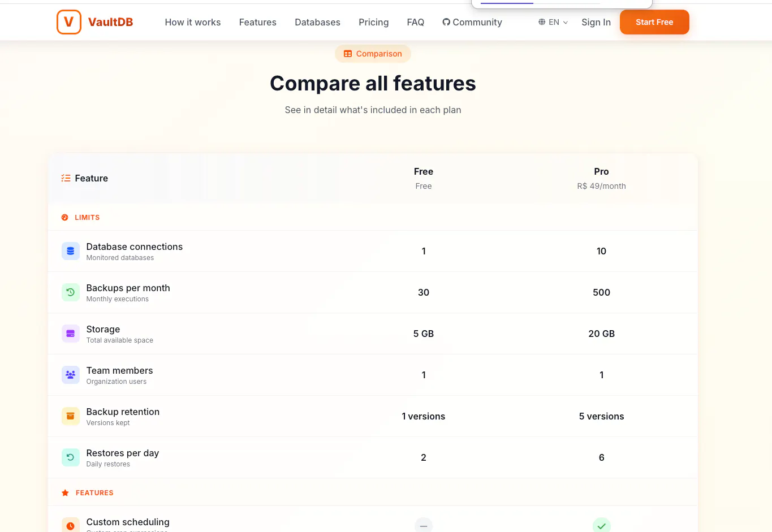The image size is (772, 532).
Task: Click the grey dash under Free plan
Action: click(x=424, y=525)
